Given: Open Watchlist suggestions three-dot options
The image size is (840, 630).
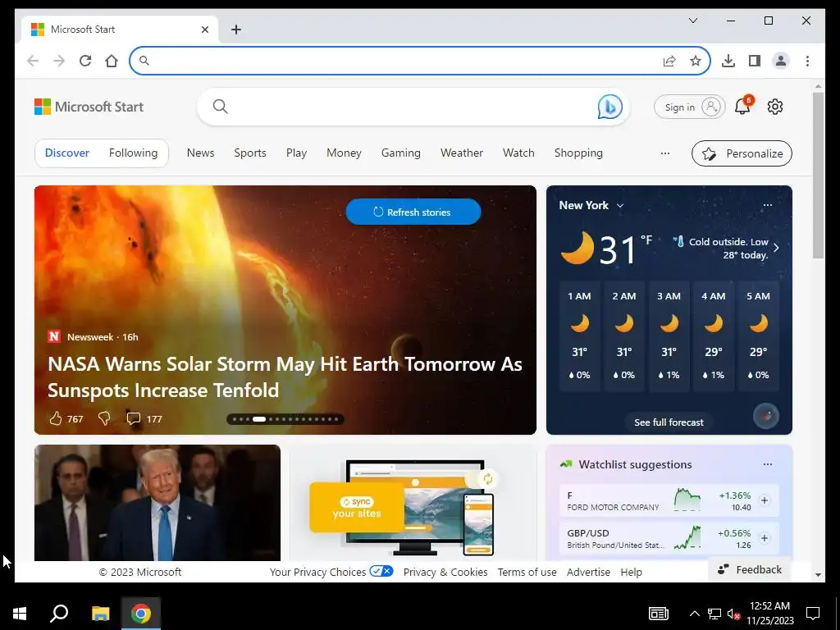Looking at the screenshot, I should tap(768, 464).
